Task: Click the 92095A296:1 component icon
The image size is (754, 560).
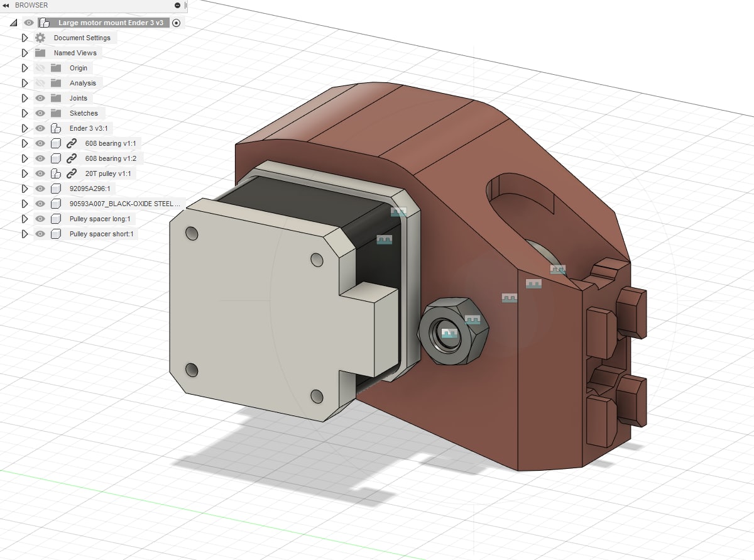Action: (56, 189)
